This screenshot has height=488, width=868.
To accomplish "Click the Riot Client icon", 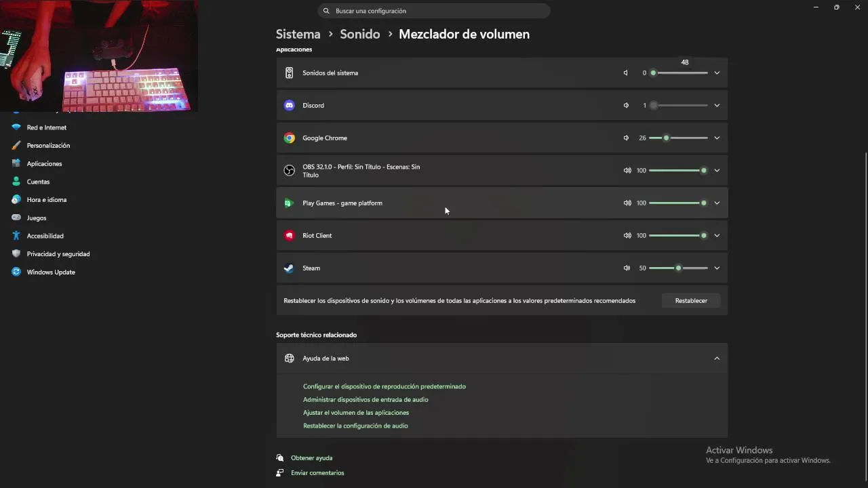I will click(290, 236).
